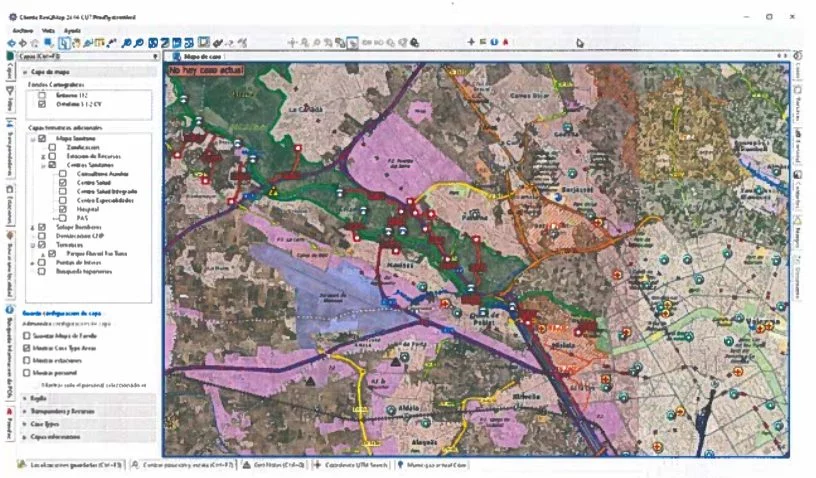The width and height of the screenshot is (816, 478).
Task: Click the zoom in magnifier icon
Action: coord(128,43)
